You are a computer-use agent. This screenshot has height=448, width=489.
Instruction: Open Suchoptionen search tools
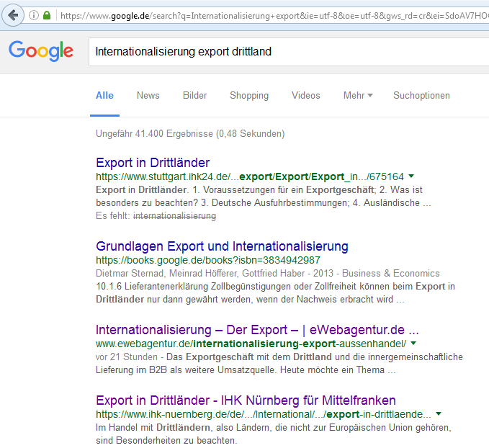(421, 96)
